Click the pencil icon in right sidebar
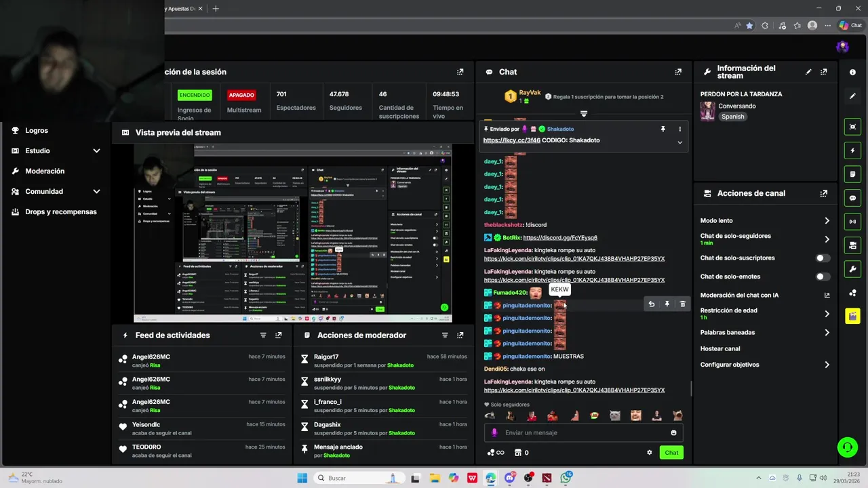This screenshot has height=488, width=868. click(852, 96)
